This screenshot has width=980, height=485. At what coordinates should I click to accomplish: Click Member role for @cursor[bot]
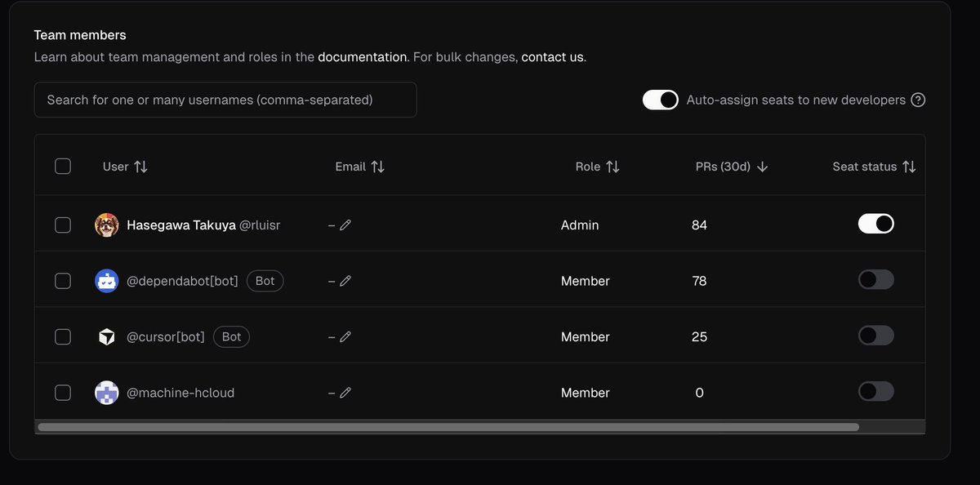[586, 336]
